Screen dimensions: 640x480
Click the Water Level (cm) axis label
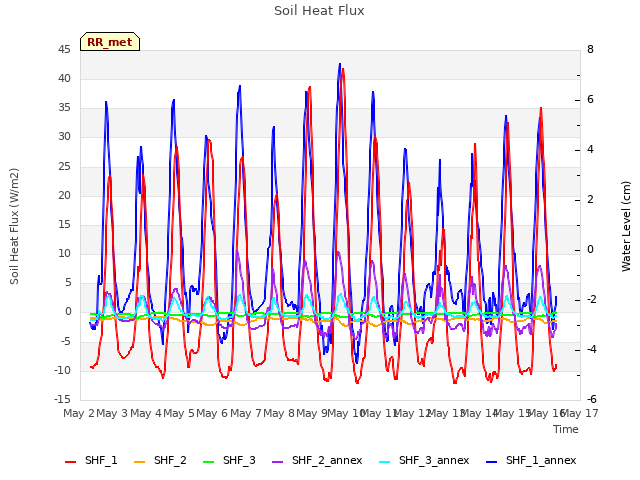click(x=626, y=226)
